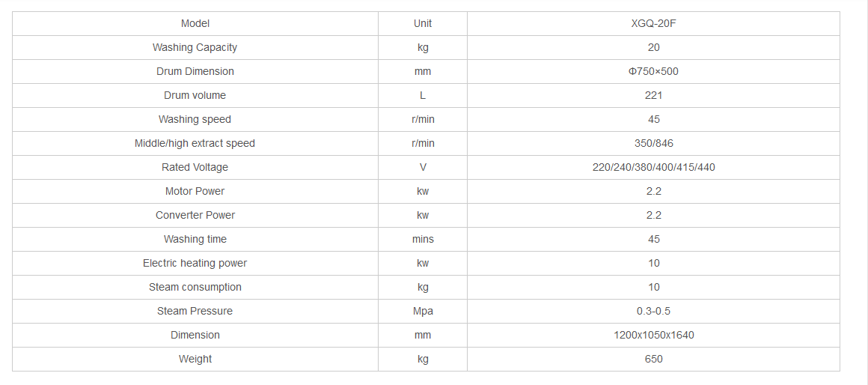Select the Φ750×500 dimension value

coord(653,71)
